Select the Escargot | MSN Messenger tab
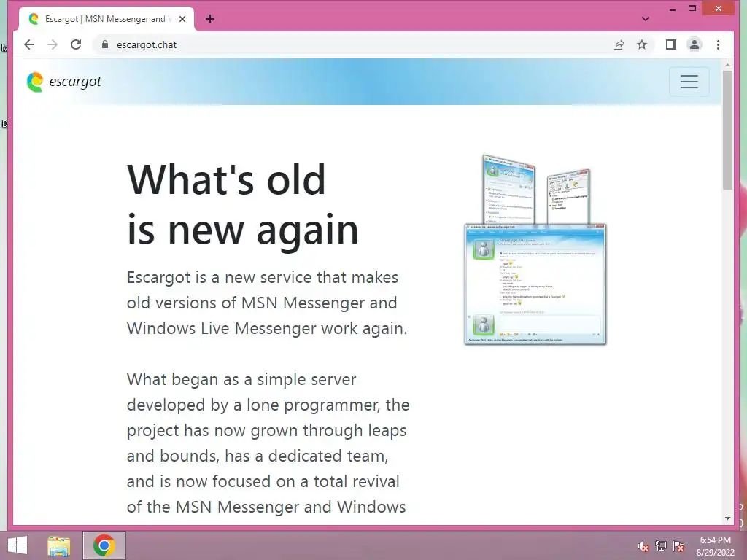747x560 pixels. pos(107,19)
